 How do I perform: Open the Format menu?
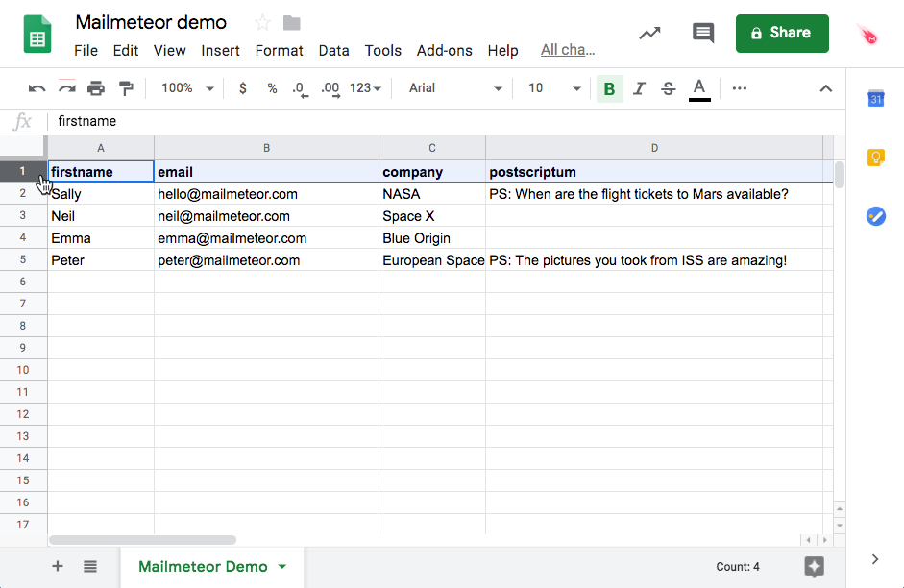click(279, 51)
